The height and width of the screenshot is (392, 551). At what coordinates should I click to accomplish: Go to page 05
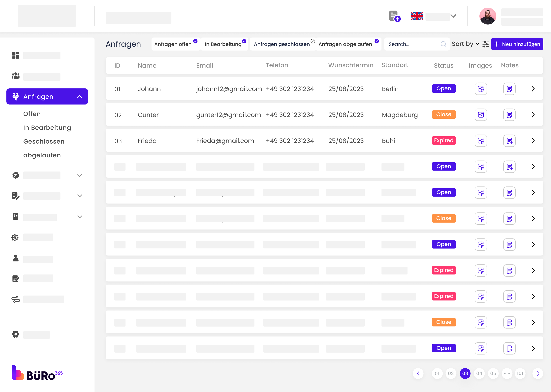pos(493,373)
